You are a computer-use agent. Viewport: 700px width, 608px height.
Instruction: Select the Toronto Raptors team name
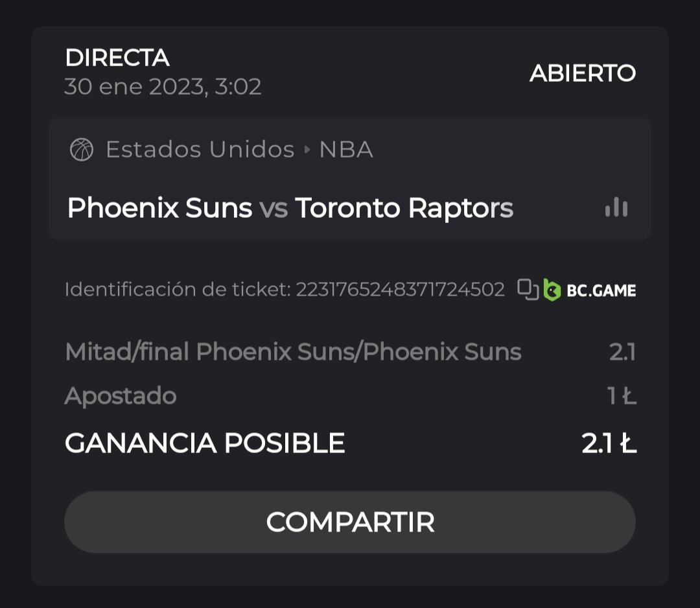point(404,208)
